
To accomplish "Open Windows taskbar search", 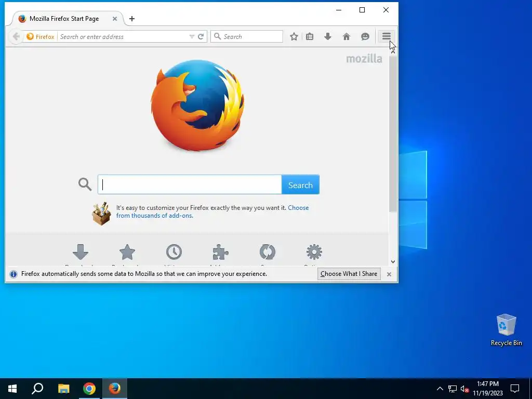I will pyautogui.click(x=37, y=389).
